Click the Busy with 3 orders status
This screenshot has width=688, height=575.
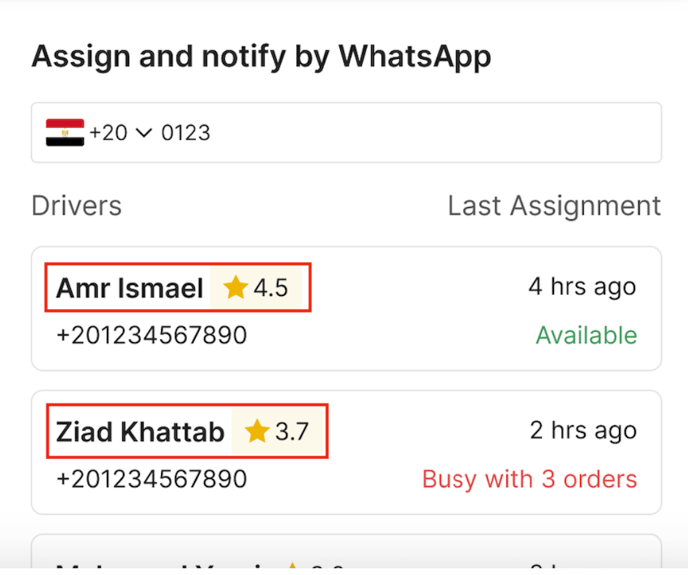[x=529, y=479]
